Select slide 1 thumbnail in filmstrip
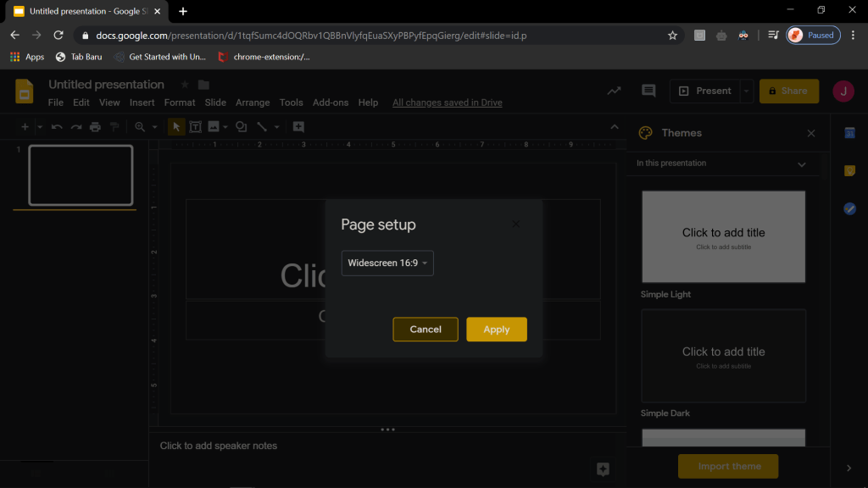 pyautogui.click(x=81, y=175)
